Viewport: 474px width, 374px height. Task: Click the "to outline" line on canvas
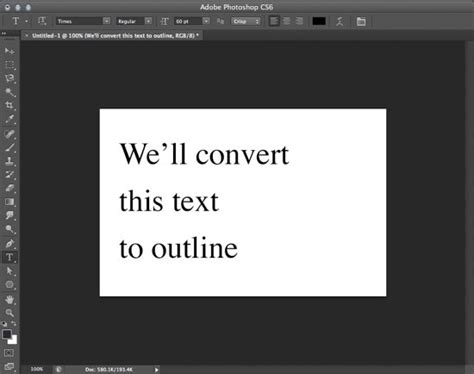pyautogui.click(x=178, y=248)
